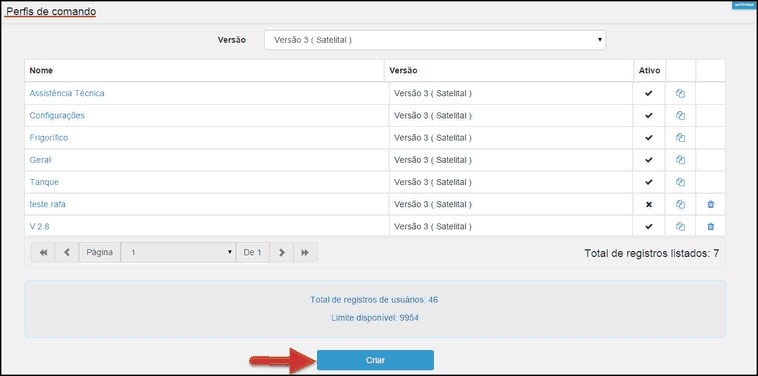This screenshot has width=758, height=376.
Task: Click copy icon for Tanque profile
Action: [x=680, y=182]
